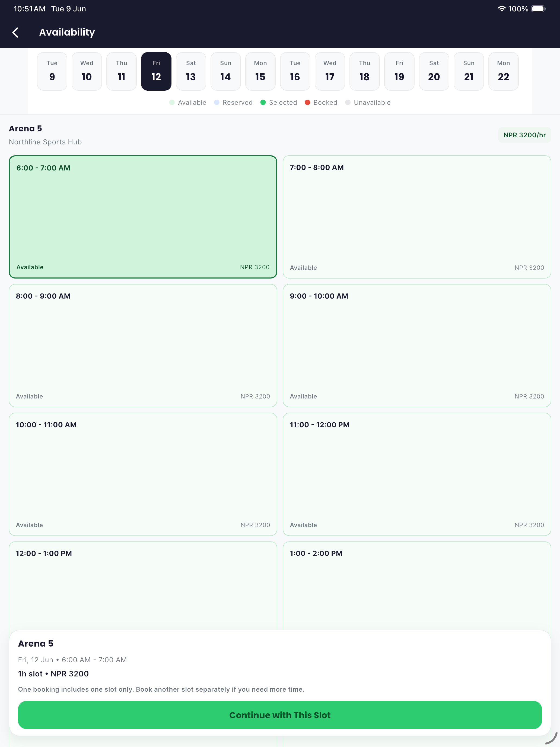
Task: Select Sat 20 date
Action: pyautogui.click(x=434, y=71)
